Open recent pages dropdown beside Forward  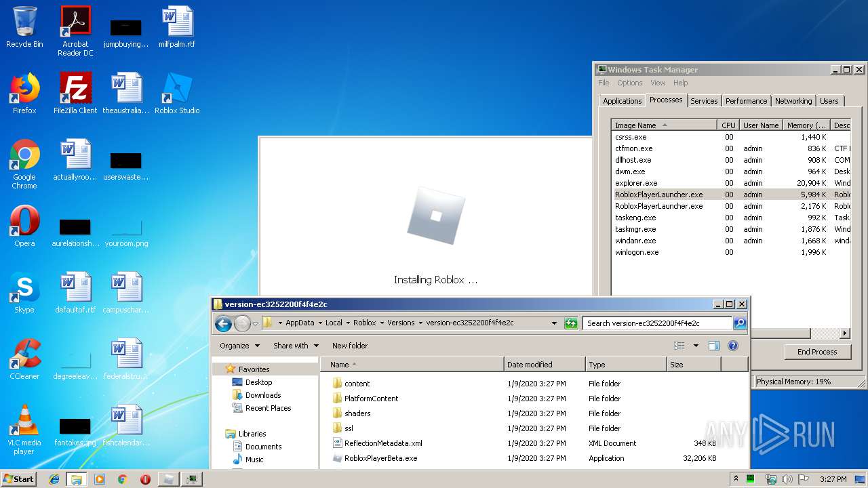[x=255, y=324]
